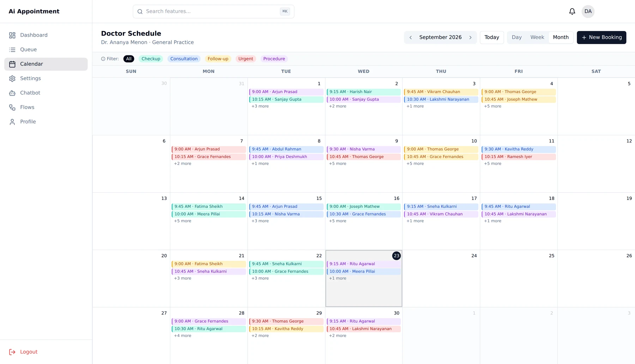Expand +2 more on September 30
This screenshot has width=635, height=364.
tap(338, 336)
